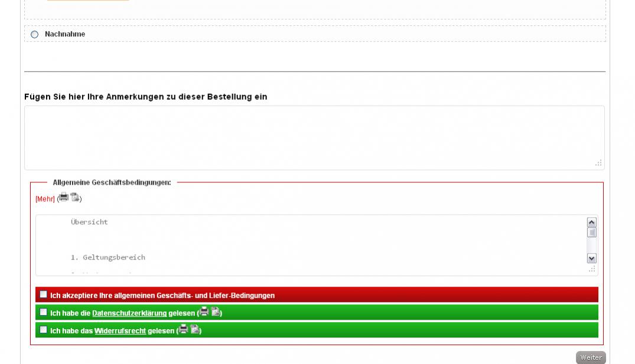The image size is (635, 364).
Task: Open the Widerrufsrecht link
Action: [x=120, y=331]
